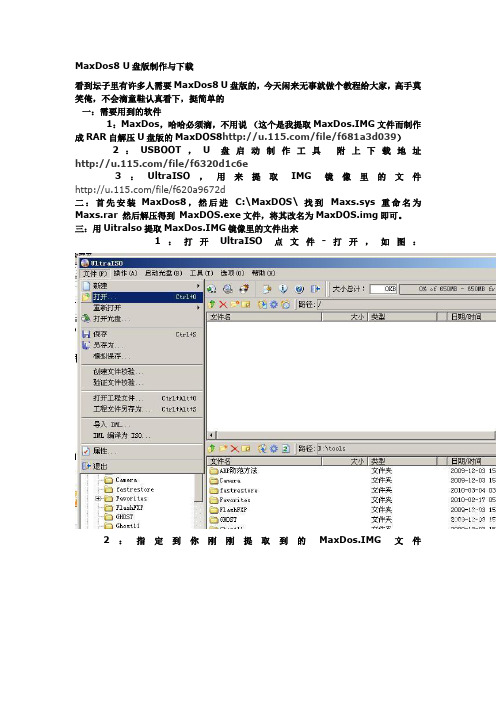
Task: Click New Folder icon in local pane toolbar
Action: pos(223,448)
